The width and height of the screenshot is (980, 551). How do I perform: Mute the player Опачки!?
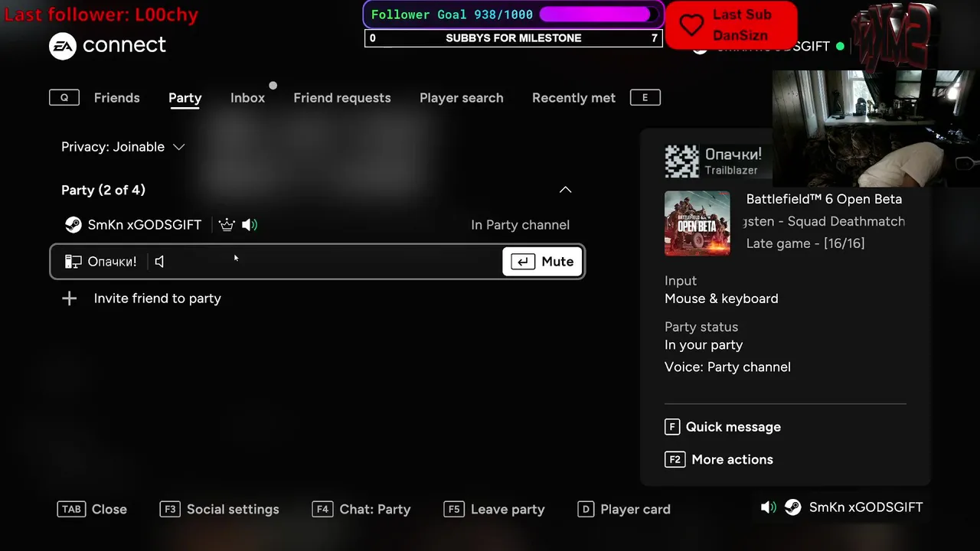click(542, 262)
